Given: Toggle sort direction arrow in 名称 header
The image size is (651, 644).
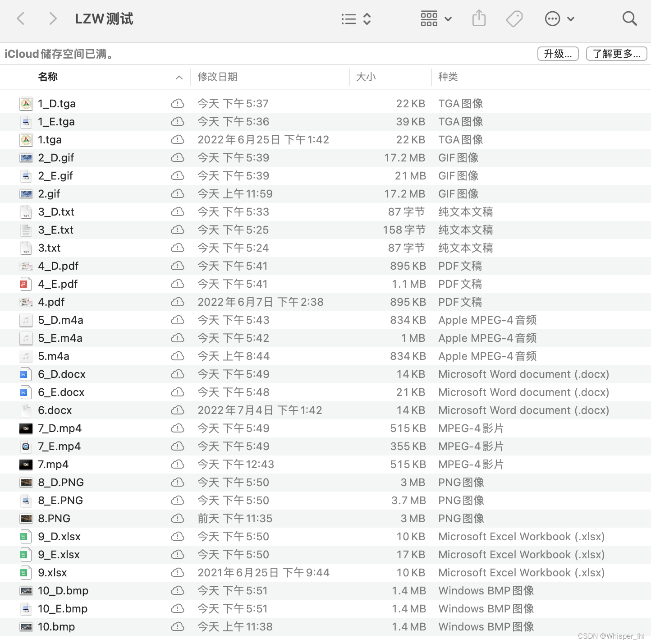Looking at the screenshot, I should point(179,77).
